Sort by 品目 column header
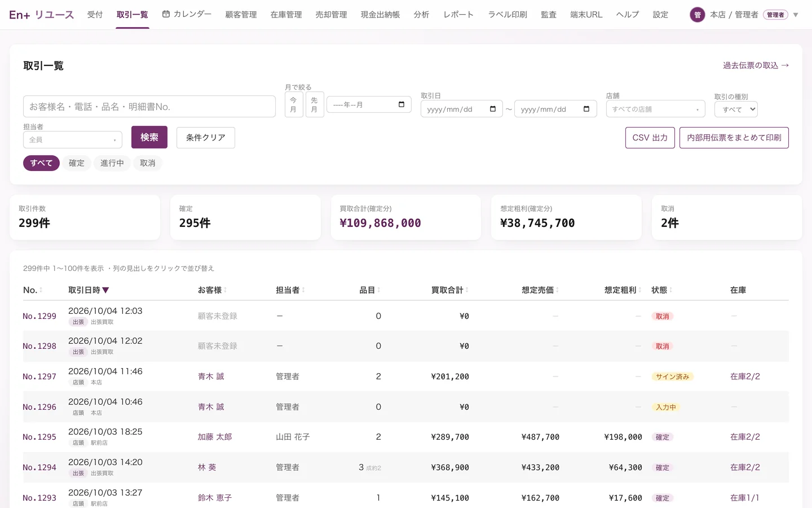This screenshot has height=508, width=812. (370, 290)
